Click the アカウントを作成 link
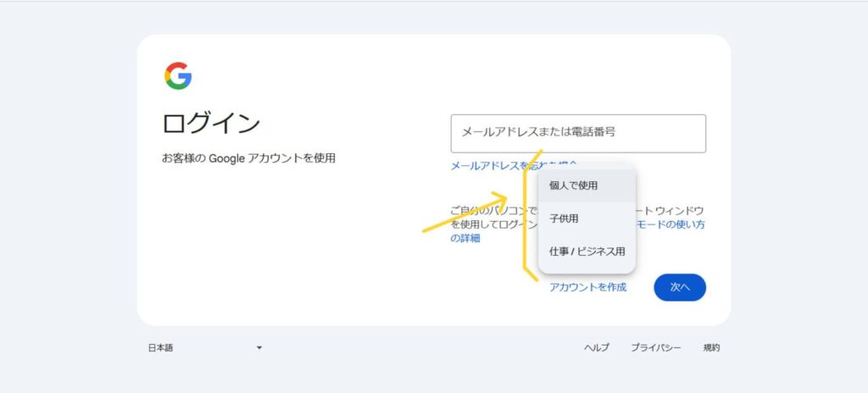This screenshot has width=868, height=393. coord(588,287)
